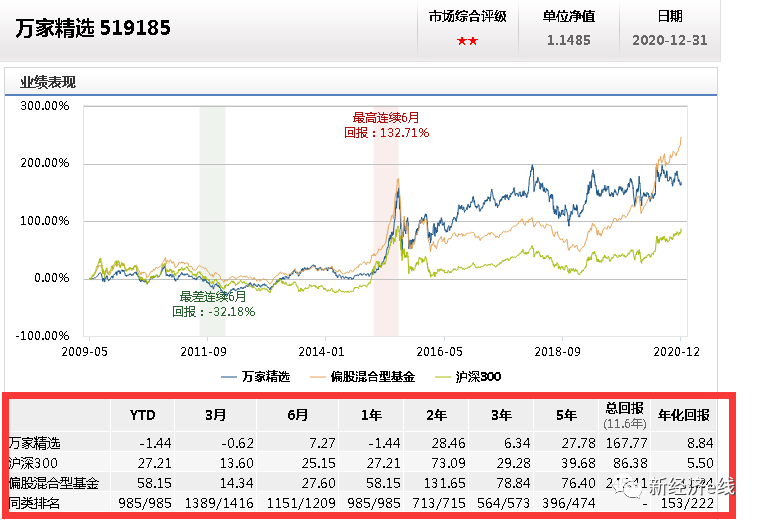Image resolution: width=760 pixels, height=520 pixels.
Task: Click 沪深300 2年 value 73.09
Action: click(x=449, y=463)
